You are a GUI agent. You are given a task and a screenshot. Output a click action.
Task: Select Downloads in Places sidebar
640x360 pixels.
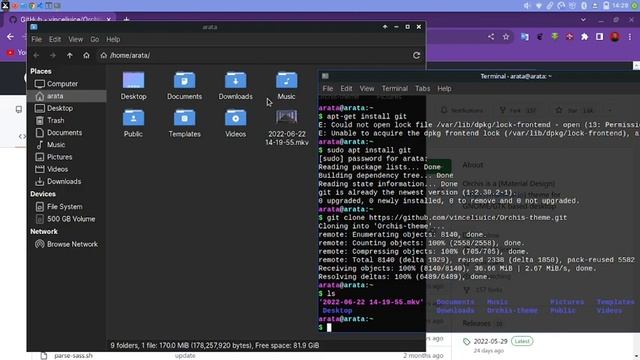click(x=67, y=182)
